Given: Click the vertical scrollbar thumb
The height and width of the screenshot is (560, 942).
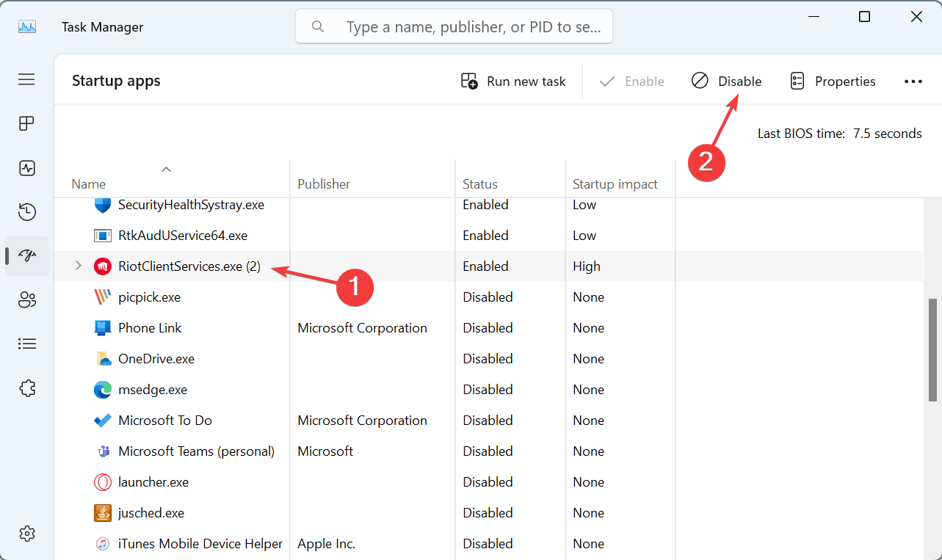Looking at the screenshot, I should (933, 349).
